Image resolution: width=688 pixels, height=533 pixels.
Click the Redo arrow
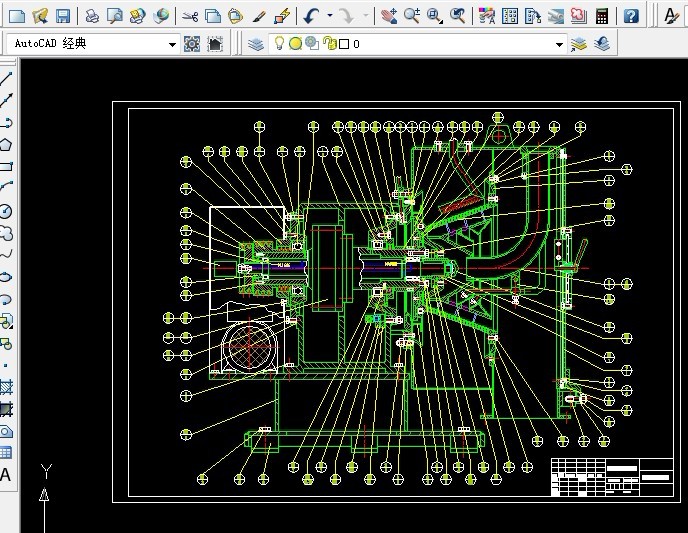pos(347,17)
